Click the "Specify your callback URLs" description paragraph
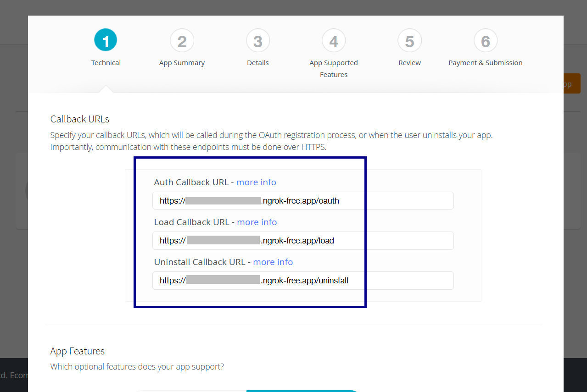587x392 pixels. (272, 141)
